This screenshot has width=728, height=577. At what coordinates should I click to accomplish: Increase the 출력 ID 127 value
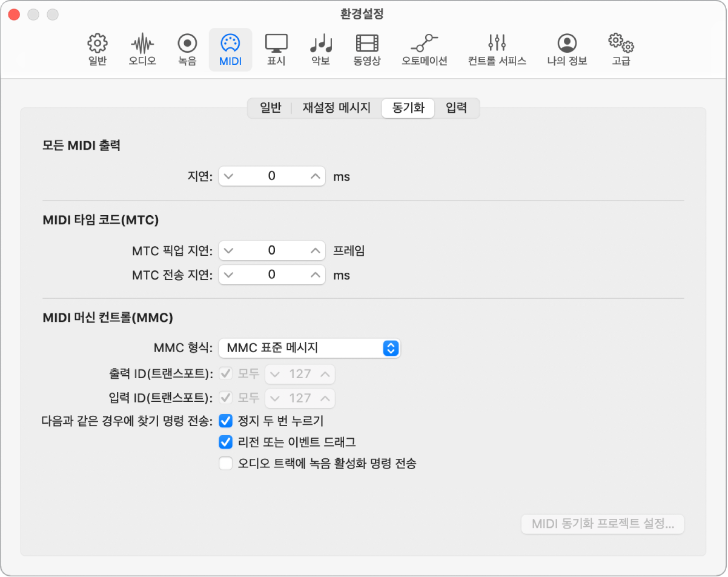[325, 374]
